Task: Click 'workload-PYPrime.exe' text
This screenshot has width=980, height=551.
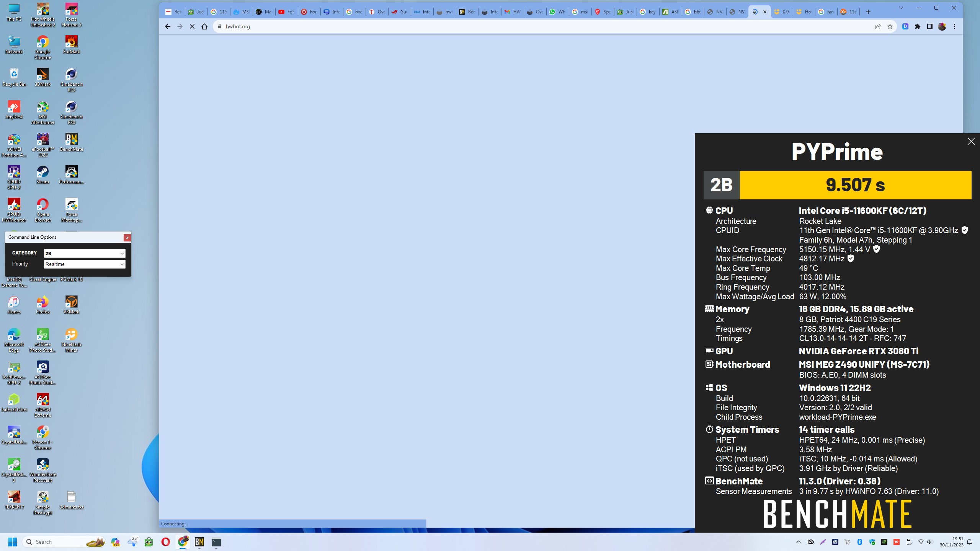Action: pyautogui.click(x=837, y=417)
